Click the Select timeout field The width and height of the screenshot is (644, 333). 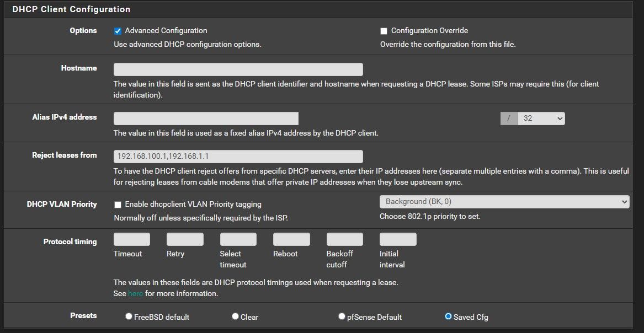[x=238, y=239]
